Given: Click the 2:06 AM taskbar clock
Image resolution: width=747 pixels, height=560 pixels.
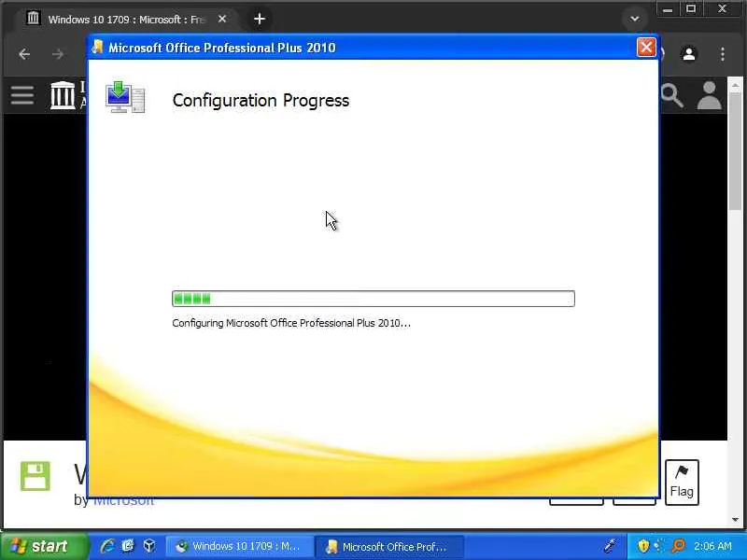Looking at the screenshot, I should [712, 546].
